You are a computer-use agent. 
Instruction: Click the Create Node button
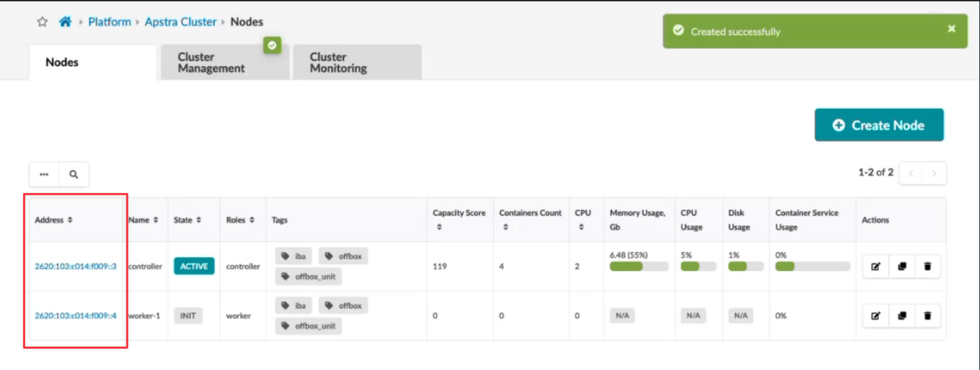point(879,125)
